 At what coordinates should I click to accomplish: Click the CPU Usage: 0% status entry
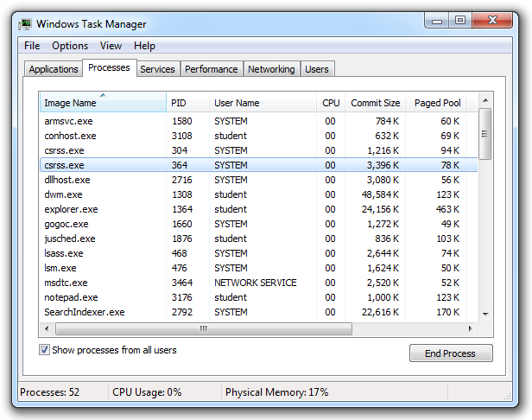(x=147, y=392)
